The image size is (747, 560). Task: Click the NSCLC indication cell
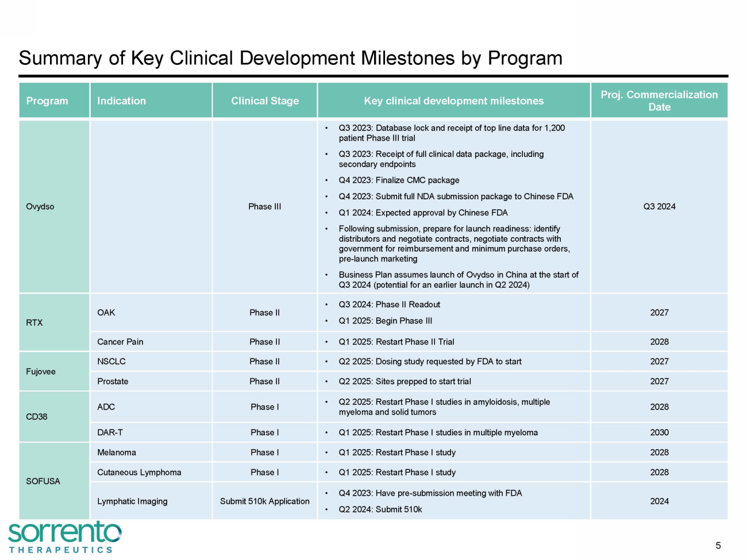point(111,362)
